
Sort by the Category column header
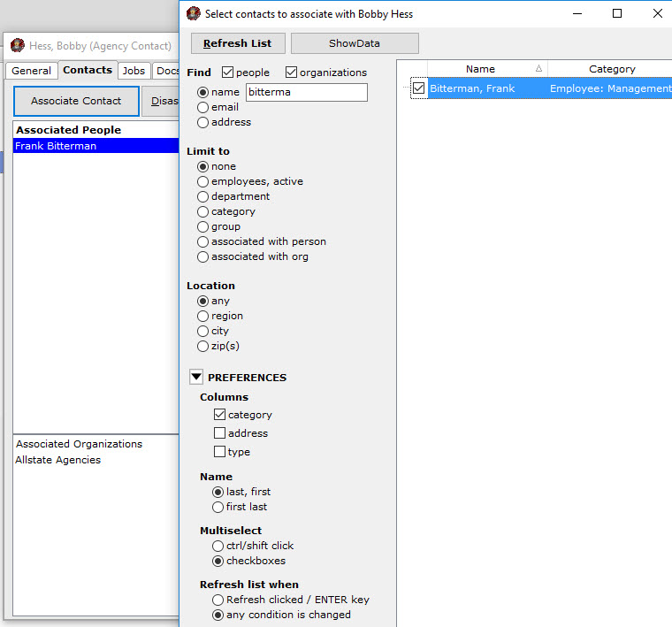click(610, 69)
